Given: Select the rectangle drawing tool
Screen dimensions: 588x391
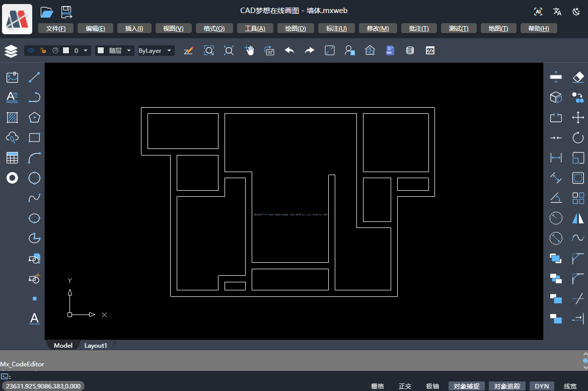Looking at the screenshot, I should 35,137.
